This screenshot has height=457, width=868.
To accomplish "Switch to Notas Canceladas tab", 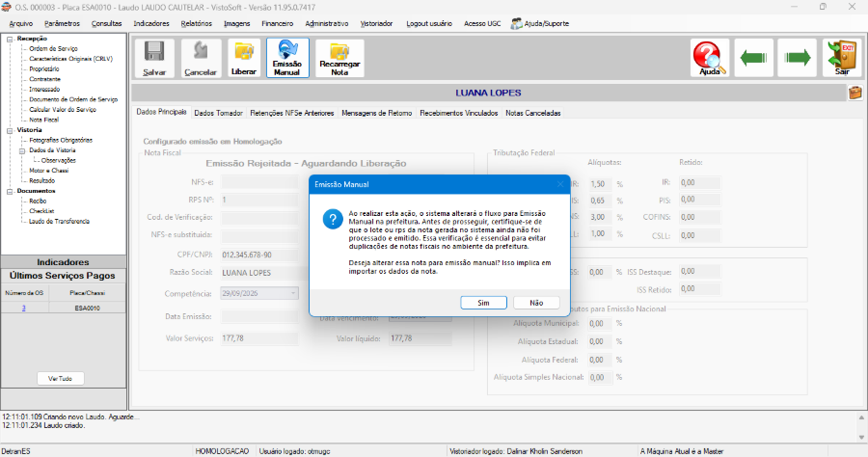I will click(533, 113).
